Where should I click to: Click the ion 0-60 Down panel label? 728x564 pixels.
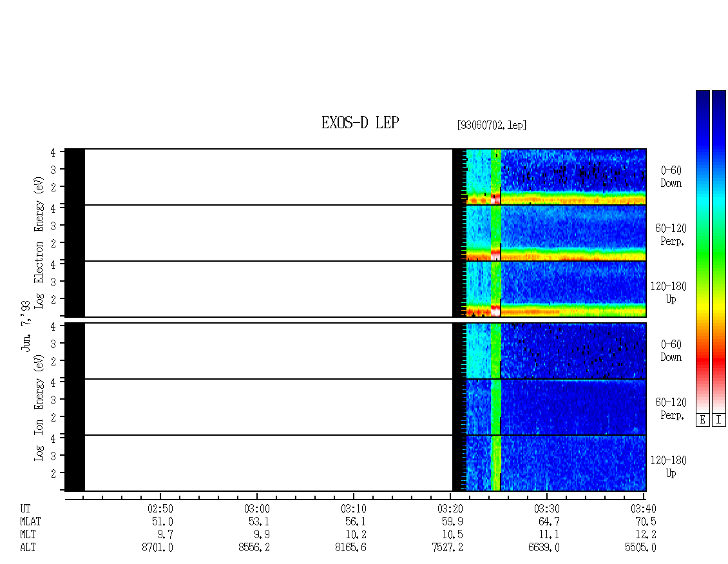[671, 351]
